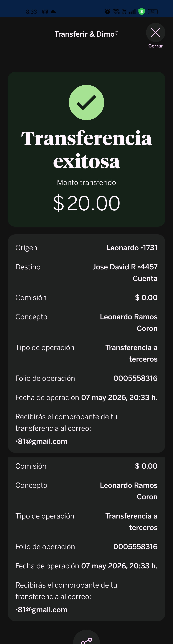Tap the Monto transferido label
173x644 pixels.
[x=86, y=182]
